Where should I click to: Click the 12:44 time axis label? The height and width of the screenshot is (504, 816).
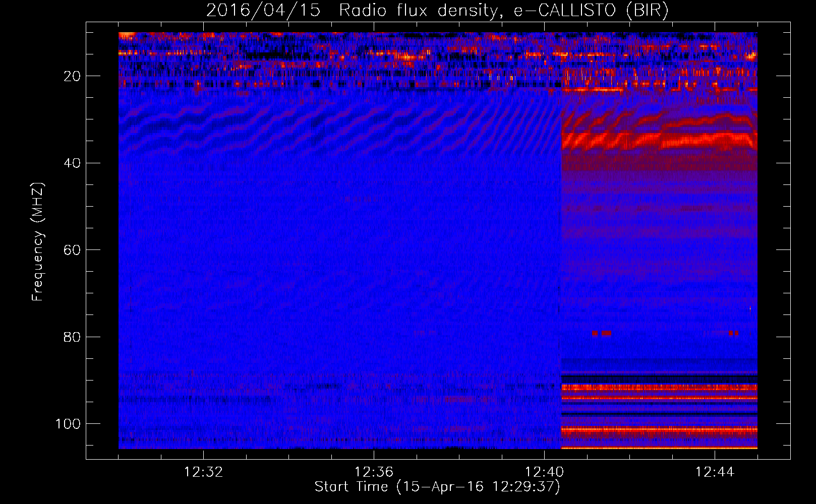pyautogui.click(x=715, y=472)
